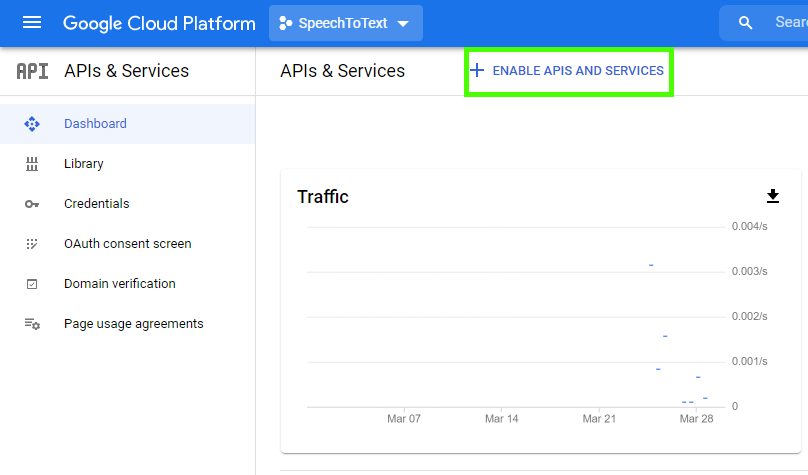Select Dashboard in the sidebar
Screen dimensions: 808x475
click(127, 124)
